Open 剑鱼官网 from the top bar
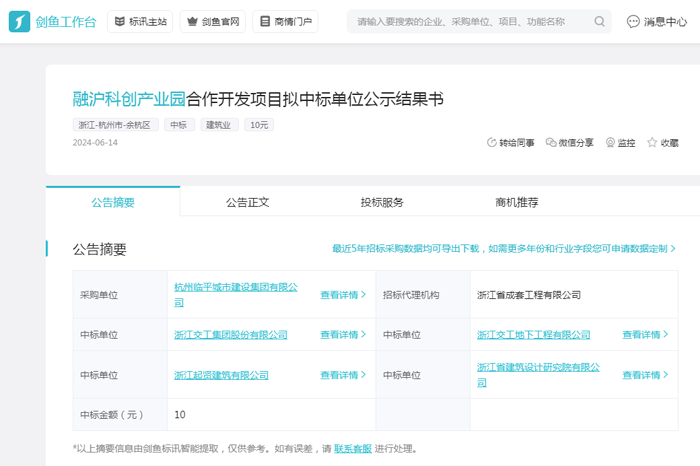 point(212,21)
